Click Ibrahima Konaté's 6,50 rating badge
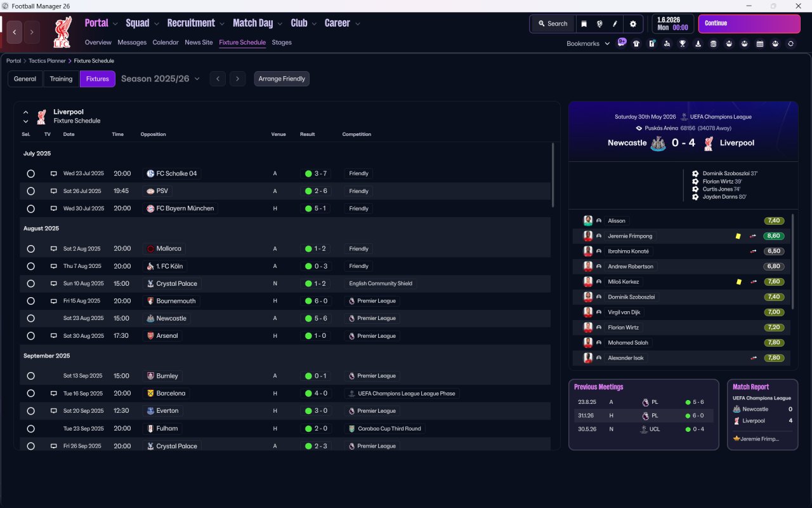This screenshot has height=508, width=812. pos(773,251)
